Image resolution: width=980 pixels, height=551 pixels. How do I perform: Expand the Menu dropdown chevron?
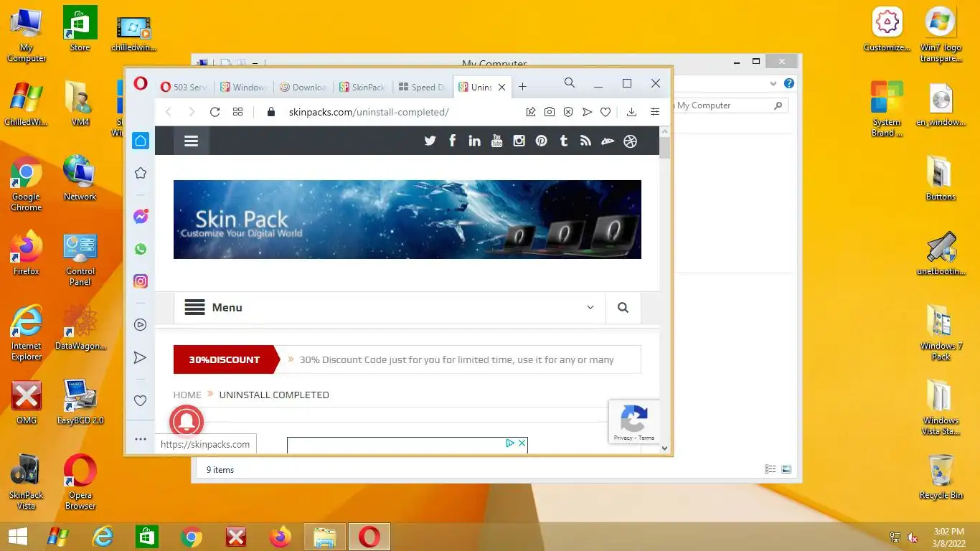click(x=590, y=307)
